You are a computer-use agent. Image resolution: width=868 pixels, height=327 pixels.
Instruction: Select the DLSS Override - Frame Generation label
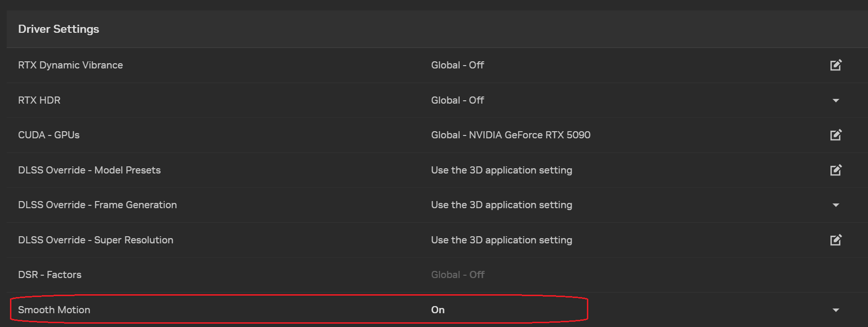tap(97, 205)
